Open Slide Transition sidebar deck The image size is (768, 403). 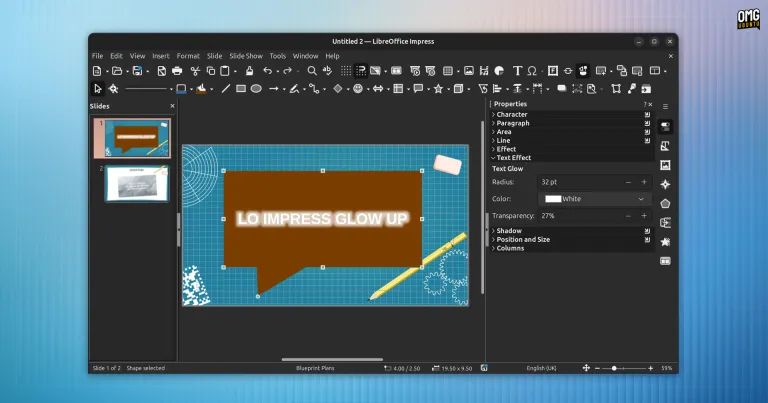tap(665, 223)
